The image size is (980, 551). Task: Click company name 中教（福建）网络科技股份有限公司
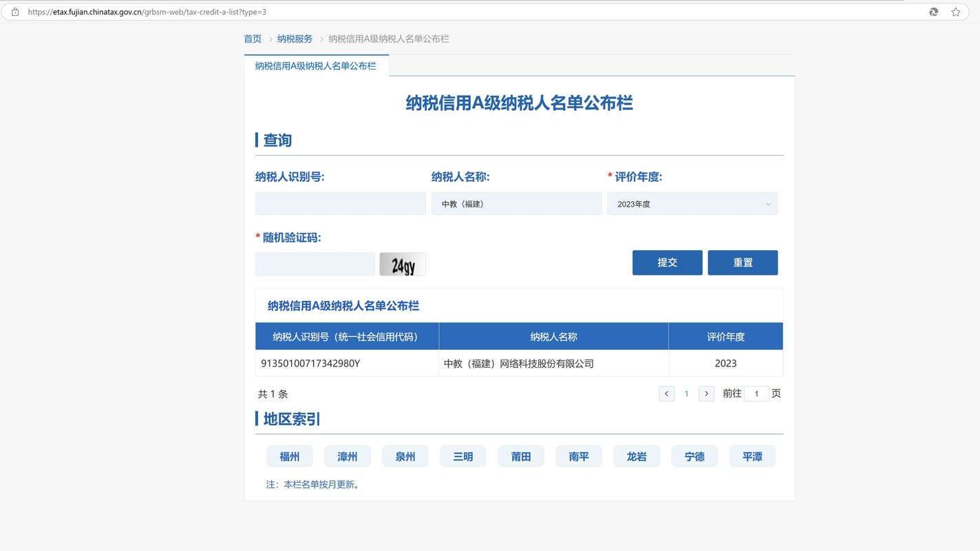[519, 363]
